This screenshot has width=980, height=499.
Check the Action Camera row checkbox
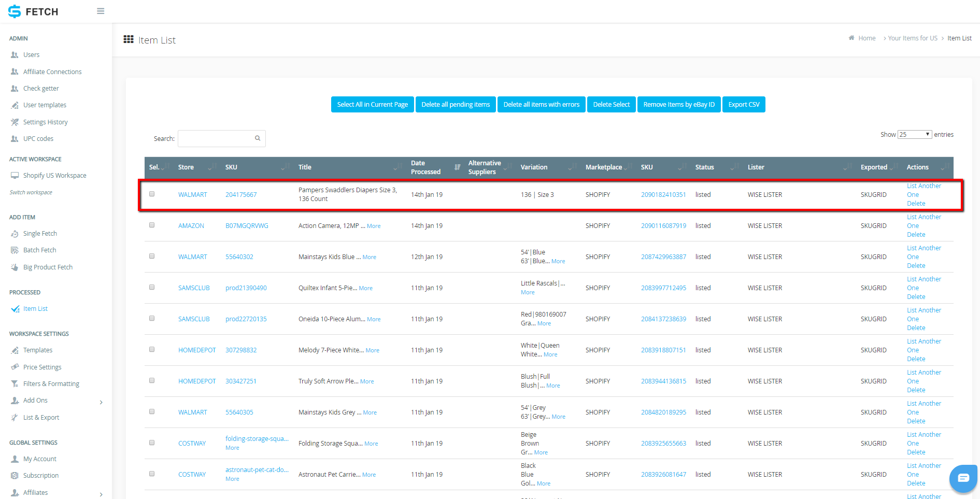click(152, 225)
